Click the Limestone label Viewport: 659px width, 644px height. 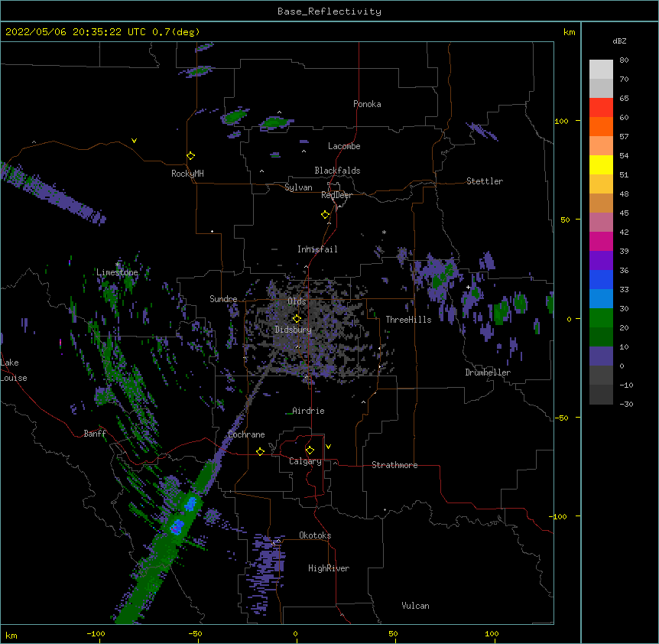117,272
